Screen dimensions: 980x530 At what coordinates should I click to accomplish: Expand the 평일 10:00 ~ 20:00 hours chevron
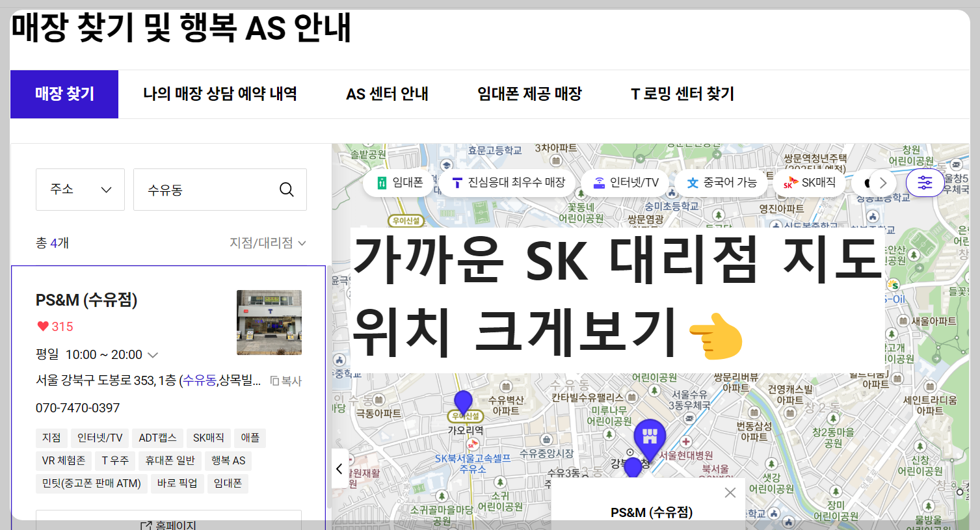coord(153,355)
